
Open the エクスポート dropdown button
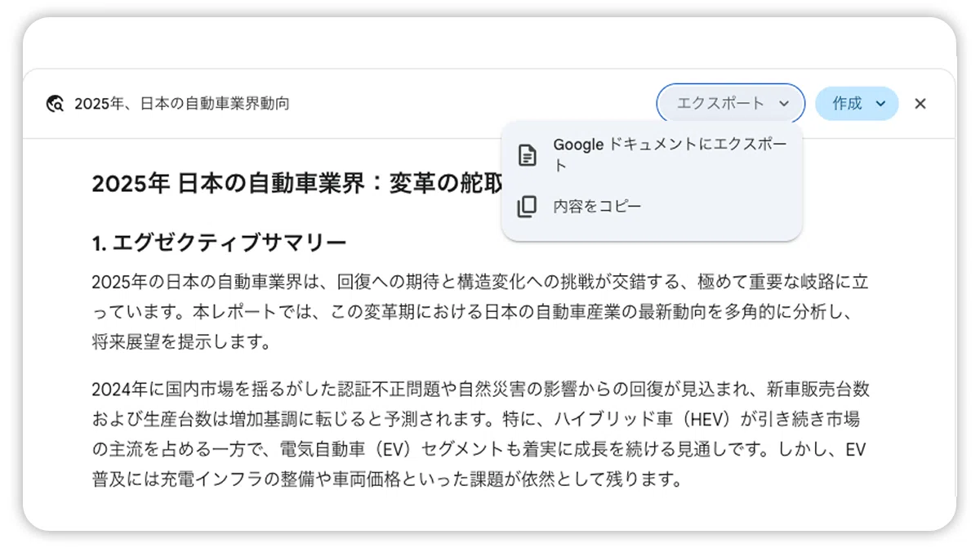731,104
